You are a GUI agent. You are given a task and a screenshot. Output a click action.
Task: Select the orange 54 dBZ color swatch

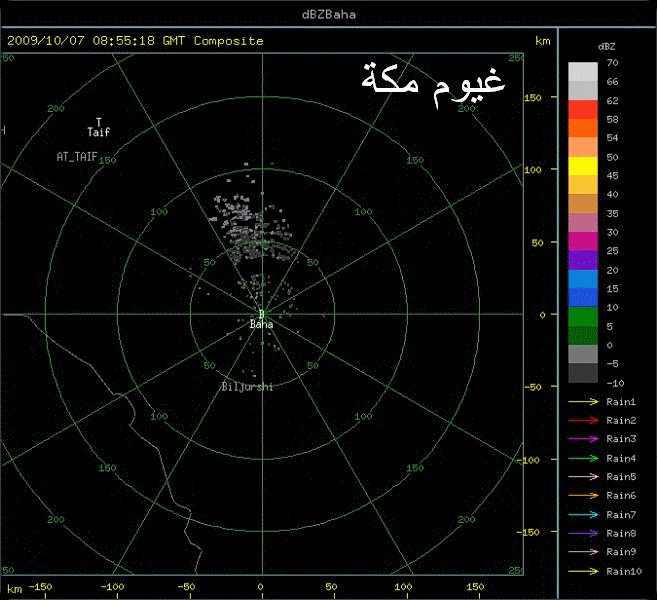(x=583, y=128)
